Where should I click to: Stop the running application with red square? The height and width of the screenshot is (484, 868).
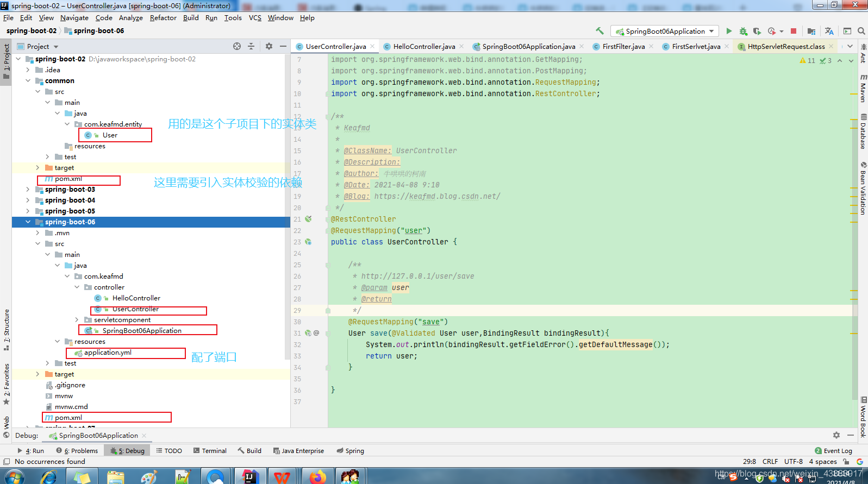click(794, 32)
